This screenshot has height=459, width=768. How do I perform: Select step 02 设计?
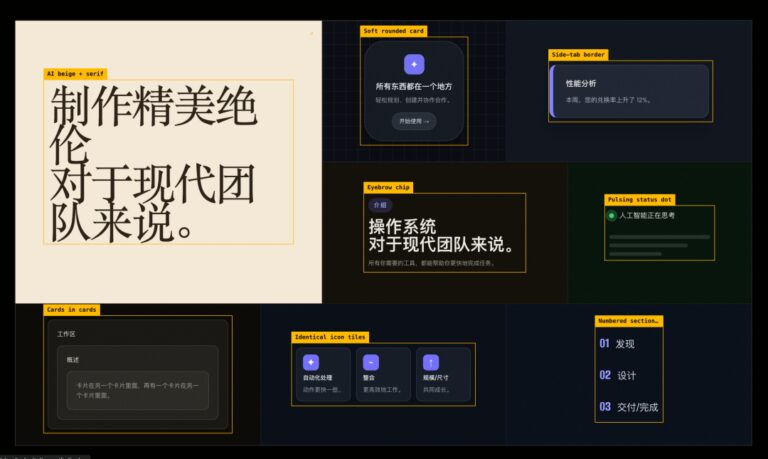click(618, 375)
